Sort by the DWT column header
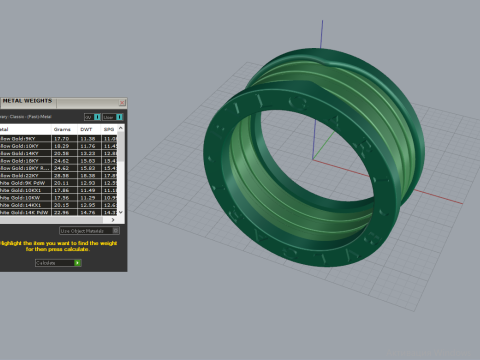Viewport: 480px width, 360px height. click(89, 129)
